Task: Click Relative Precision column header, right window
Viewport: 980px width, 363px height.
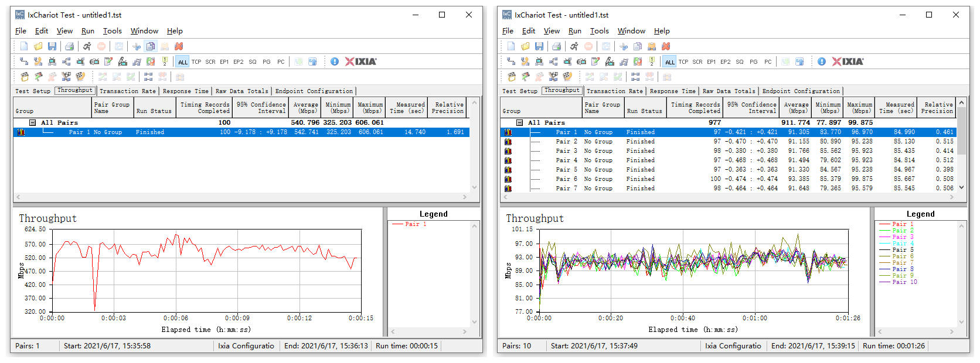Action: click(937, 107)
